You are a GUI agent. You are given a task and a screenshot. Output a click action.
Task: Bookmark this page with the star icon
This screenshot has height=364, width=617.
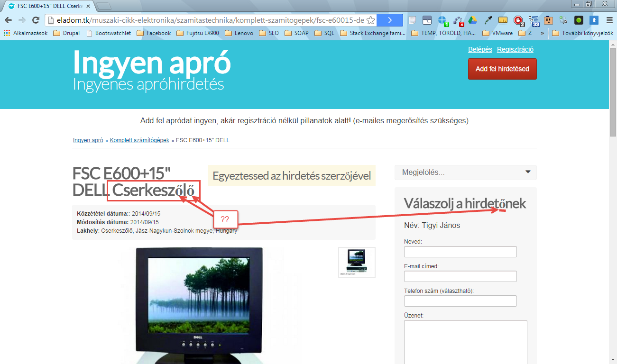[x=371, y=20]
